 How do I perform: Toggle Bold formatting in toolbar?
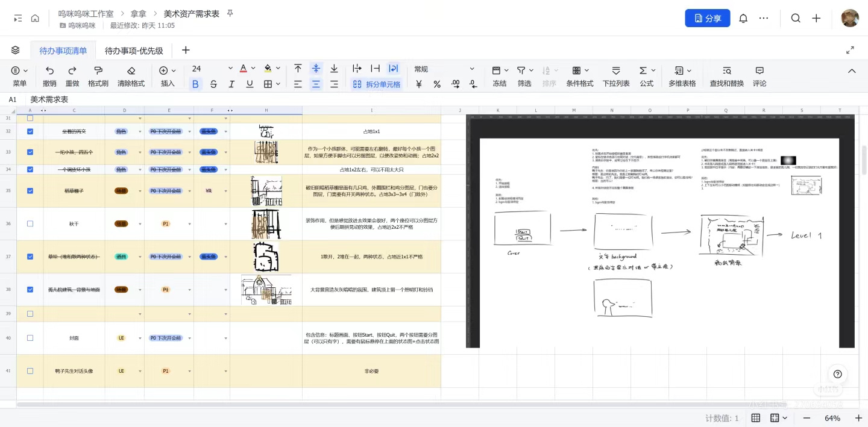click(195, 84)
